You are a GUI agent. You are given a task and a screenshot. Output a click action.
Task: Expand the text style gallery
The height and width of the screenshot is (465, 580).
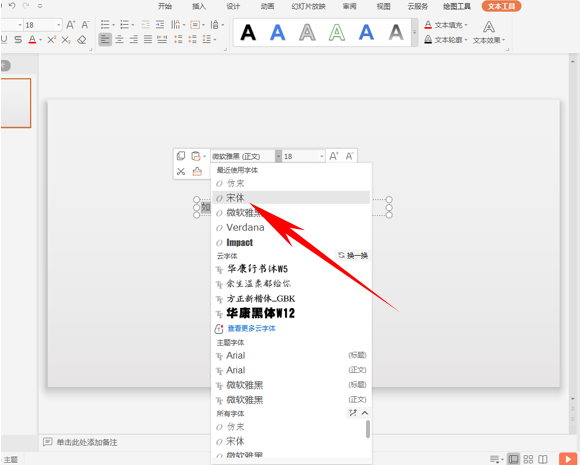(x=415, y=33)
